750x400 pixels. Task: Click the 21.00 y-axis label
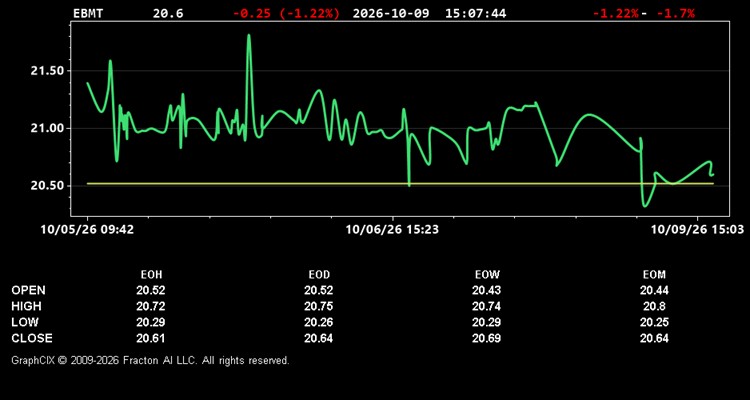47,128
